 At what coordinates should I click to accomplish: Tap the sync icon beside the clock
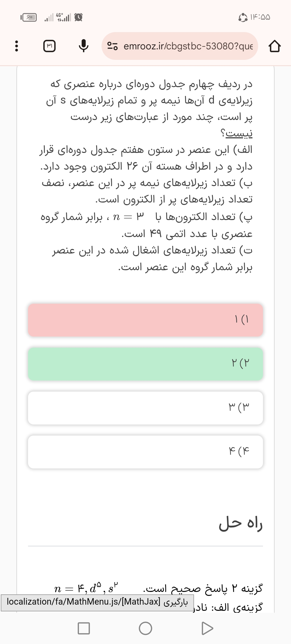pos(243,18)
